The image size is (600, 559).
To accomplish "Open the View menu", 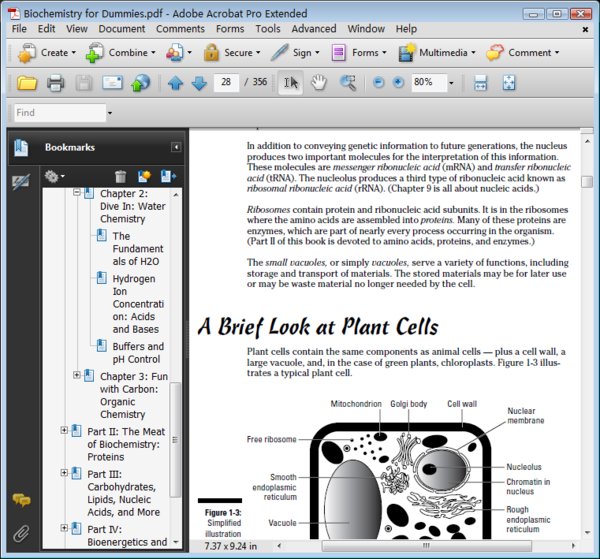I will tap(77, 29).
